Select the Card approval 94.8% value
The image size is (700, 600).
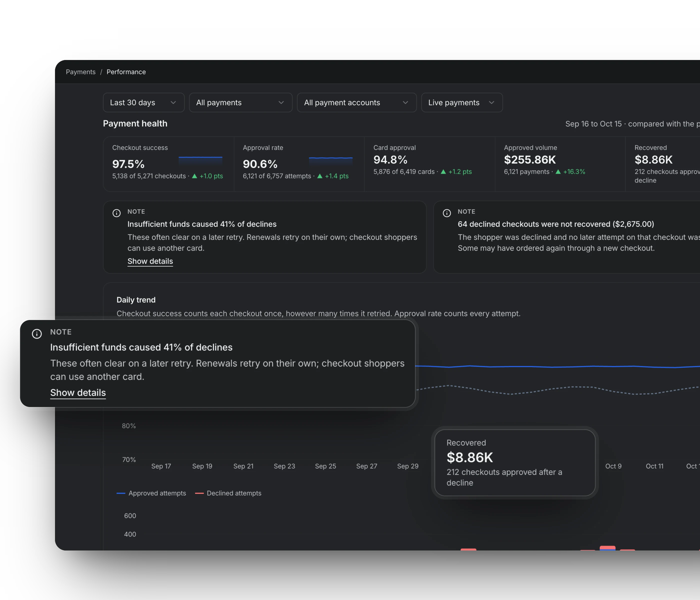pyautogui.click(x=390, y=159)
